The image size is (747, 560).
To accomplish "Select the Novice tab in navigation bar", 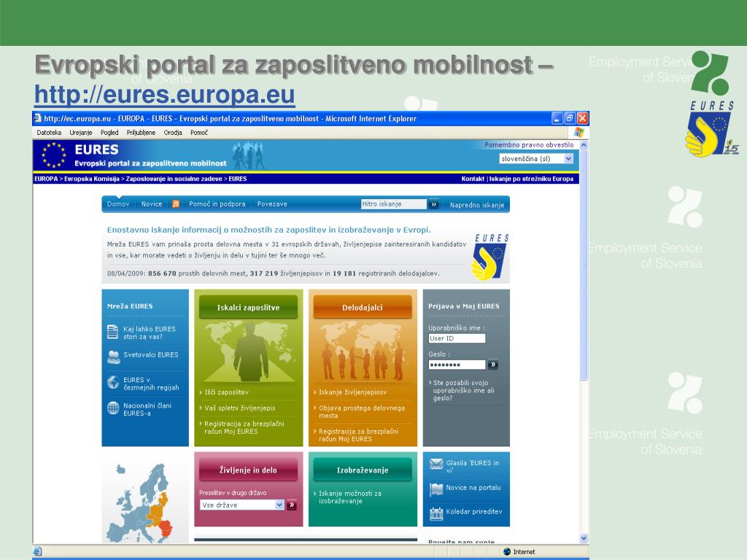I will coord(152,204).
